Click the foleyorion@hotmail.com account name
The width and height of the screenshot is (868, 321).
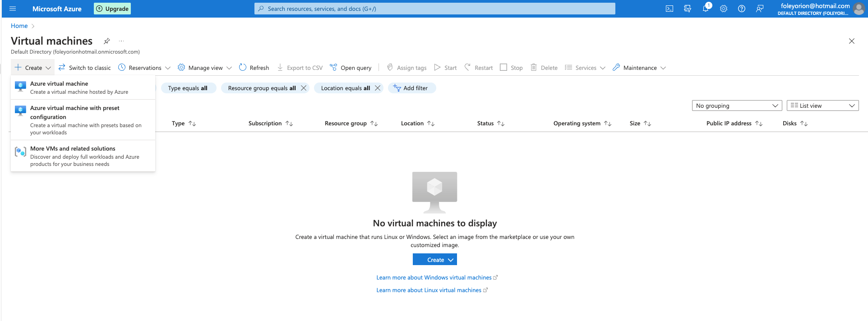coord(815,6)
